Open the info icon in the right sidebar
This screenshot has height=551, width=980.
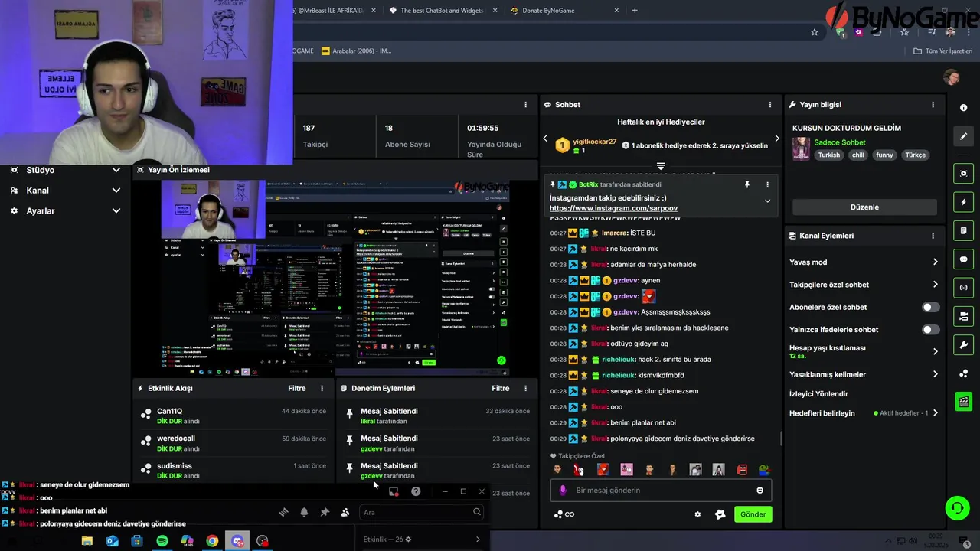click(x=964, y=109)
